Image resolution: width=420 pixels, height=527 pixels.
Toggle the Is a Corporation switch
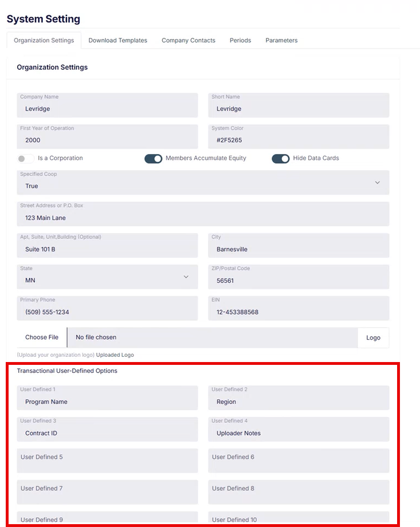coord(26,159)
